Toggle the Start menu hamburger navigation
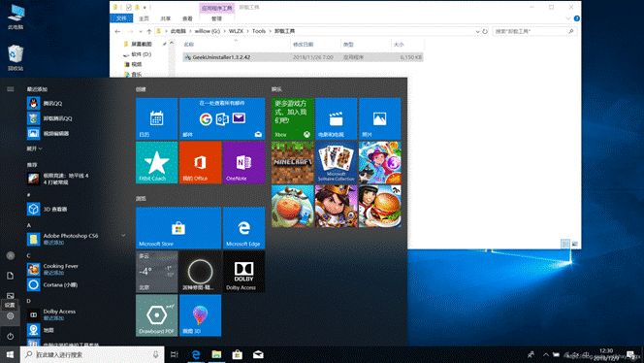Viewport: 644px width, 363px height. (x=11, y=89)
